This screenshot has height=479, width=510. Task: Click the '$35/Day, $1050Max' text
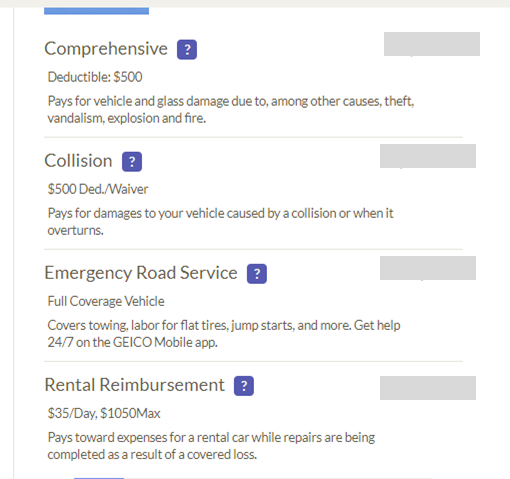coord(104,413)
